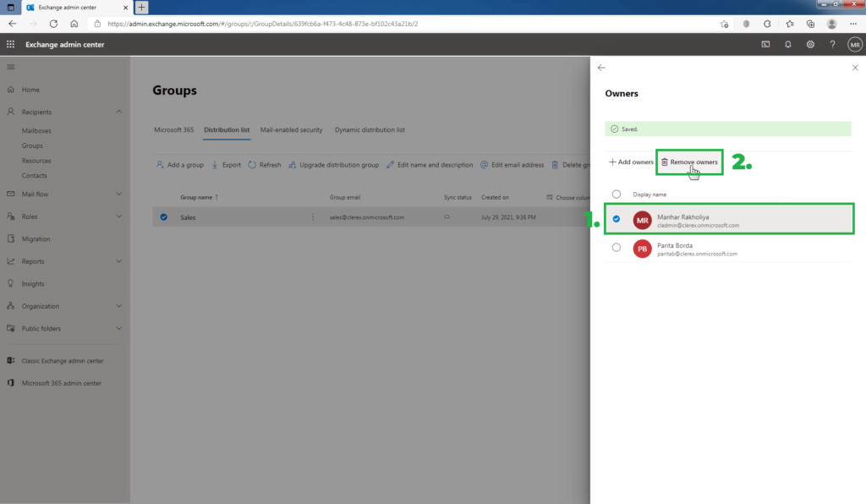
Task: Switch to Mail-enabled security tab
Action: pos(291,129)
